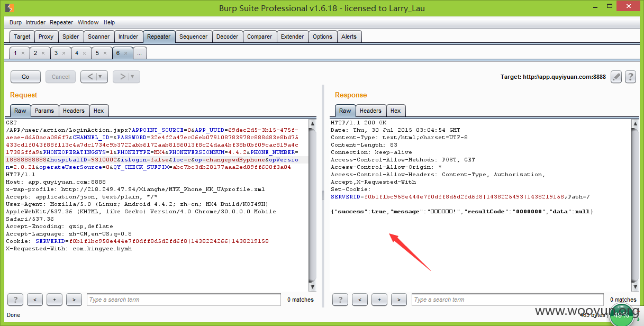Switch to the Alerts tab
Image resolution: width=644 pixels, height=326 pixels.
tap(349, 37)
